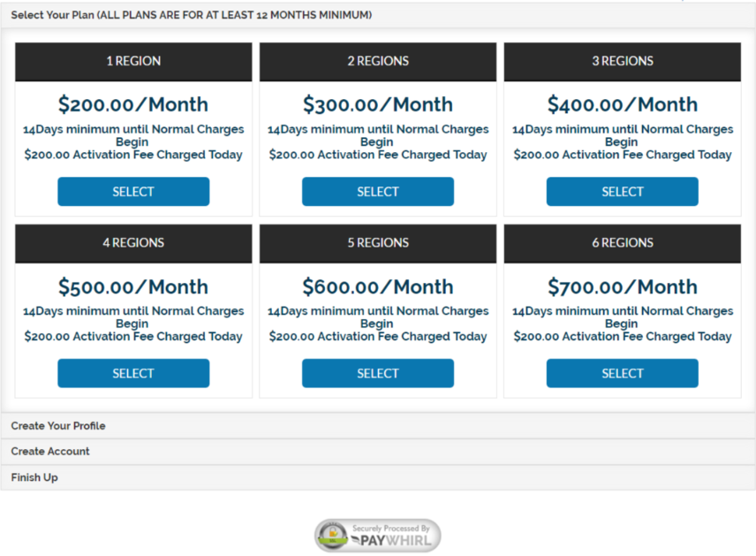756x556 pixels.
Task: Expand the Finish Up section
Action: pyautogui.click(x=34, y=477)
